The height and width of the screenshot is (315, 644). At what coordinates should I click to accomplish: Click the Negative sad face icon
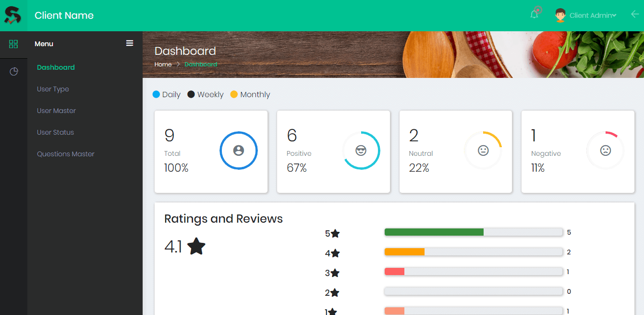pyautogui.click(x=605, y=151)
